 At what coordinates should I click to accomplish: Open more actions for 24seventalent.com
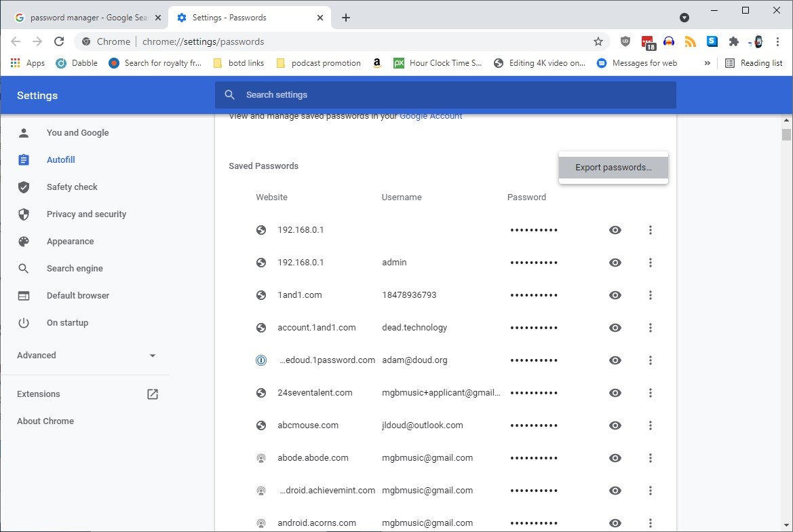point(651,393)
